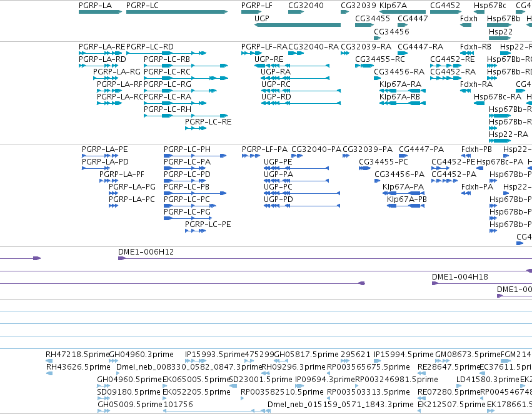Open transcript CG34455-RC

(x=379, y=59)
